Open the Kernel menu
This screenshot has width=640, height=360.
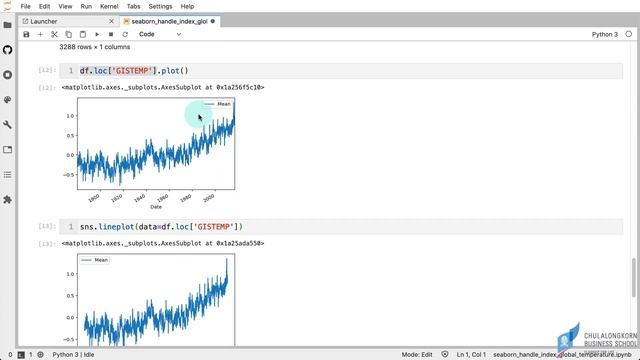point(109,6)
